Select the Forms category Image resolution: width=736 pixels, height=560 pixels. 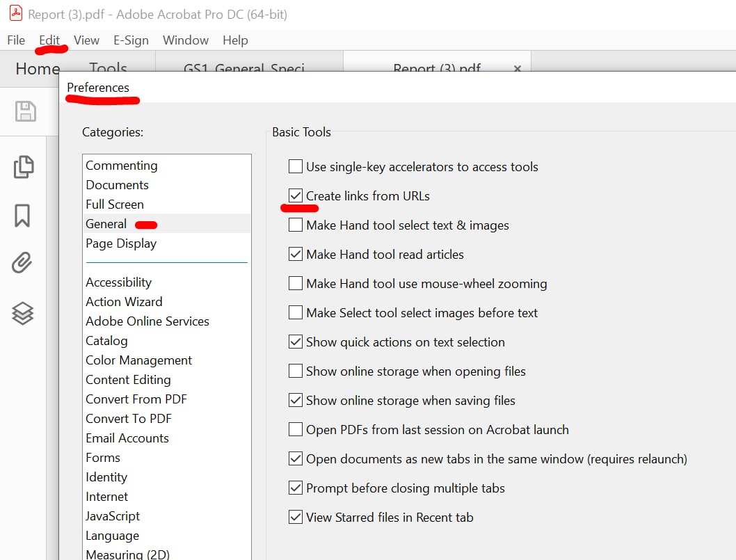(167, 458)
